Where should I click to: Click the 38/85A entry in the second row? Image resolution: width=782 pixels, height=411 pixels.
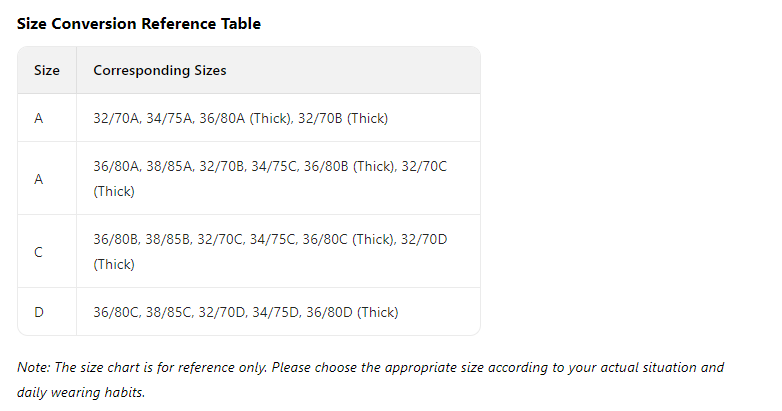tap(169, 166)
